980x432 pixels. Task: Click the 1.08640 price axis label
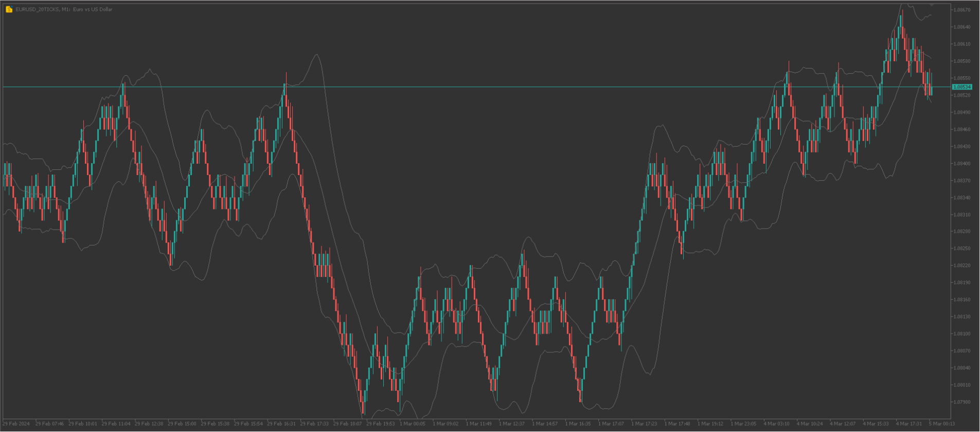coord(961,27)
